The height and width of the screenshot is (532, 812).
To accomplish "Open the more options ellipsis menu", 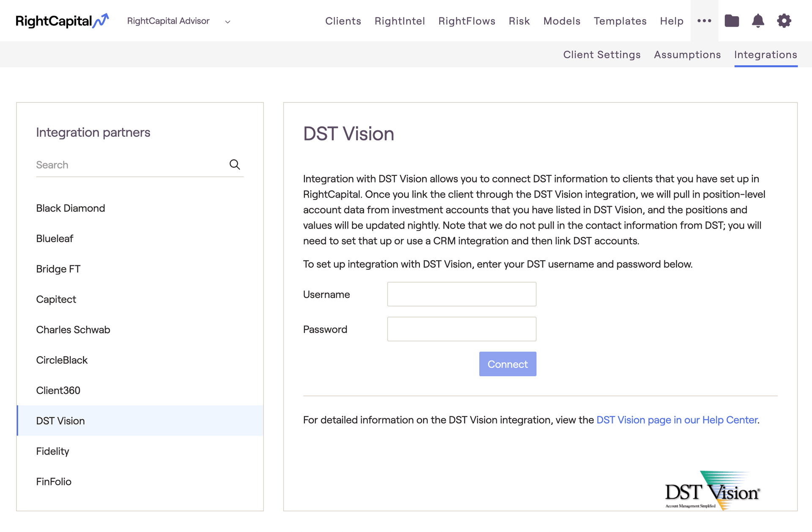I will tap(704, 21).
